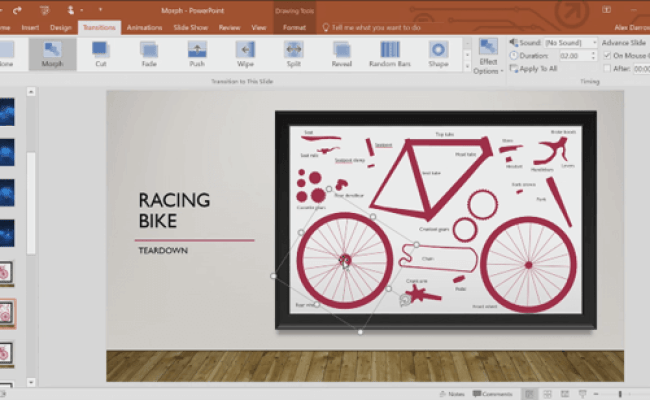Click Touch/Mouse Mode quick access icon
The height and width of the screenshot is (400, 650).
point(71,10)
